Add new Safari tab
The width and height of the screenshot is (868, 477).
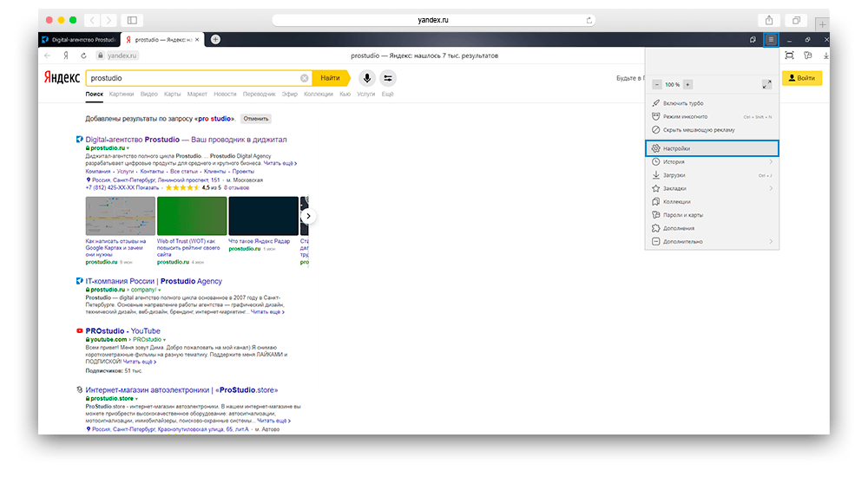[822, 24]
